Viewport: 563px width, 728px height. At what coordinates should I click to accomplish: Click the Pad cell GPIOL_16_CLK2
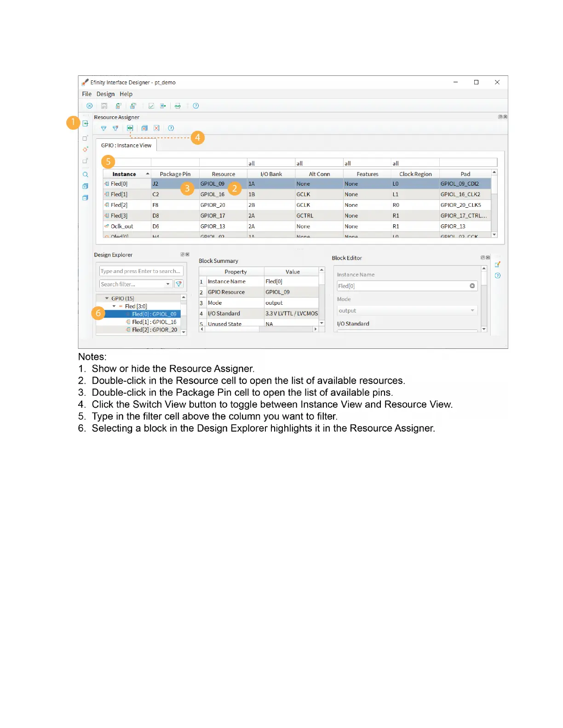point(465,194)
